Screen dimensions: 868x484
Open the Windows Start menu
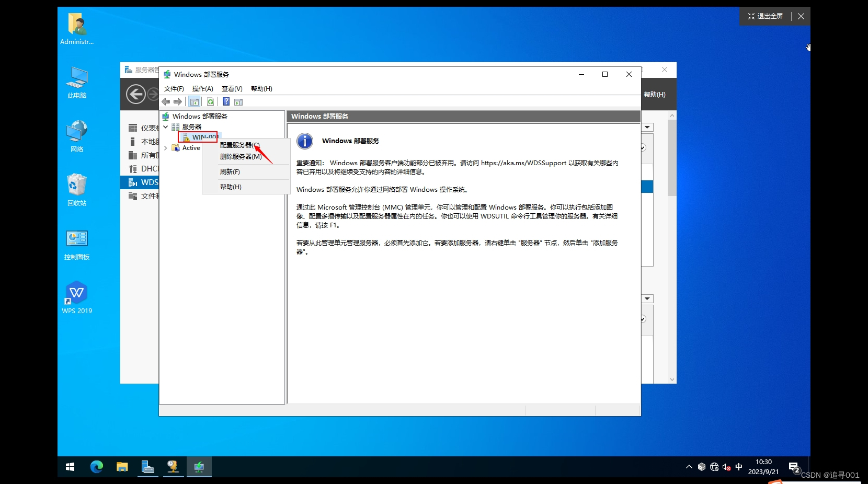70,467
